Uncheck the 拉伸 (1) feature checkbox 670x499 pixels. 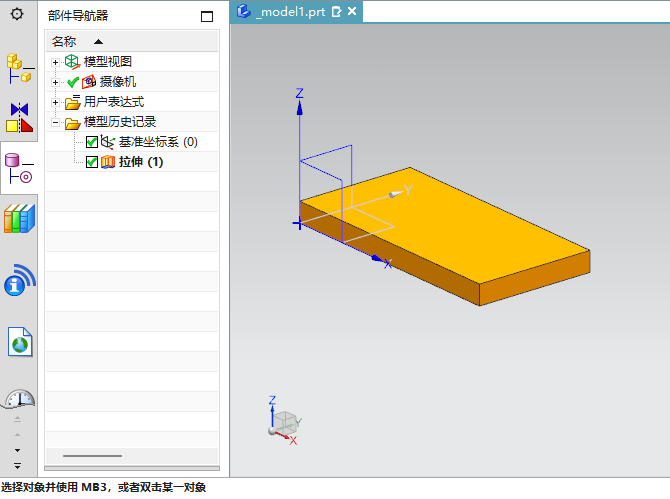coord(92,162)
